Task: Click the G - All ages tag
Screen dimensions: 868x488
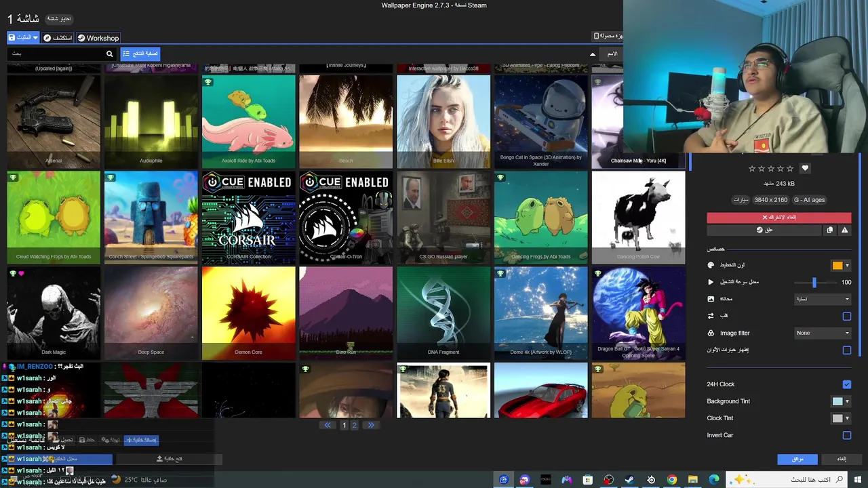Action: (x=809, y=200)
